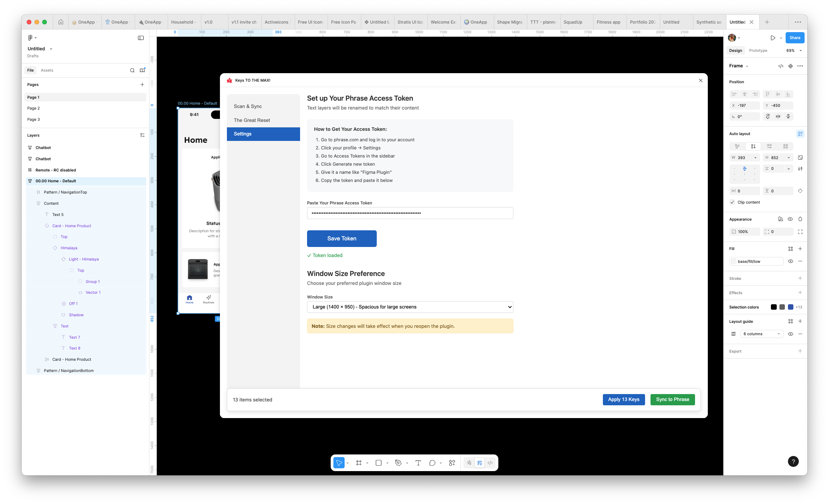
Task: Click the black selection color swatch
Action: point(773,307)
